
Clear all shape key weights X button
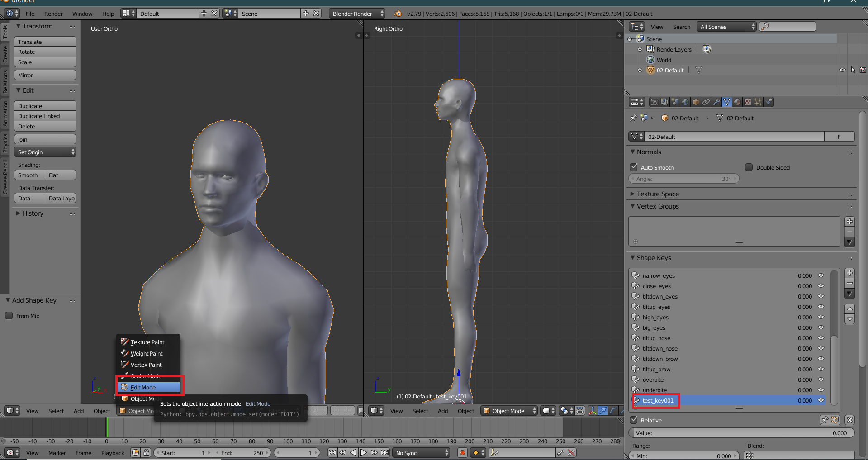coord(849,420)
